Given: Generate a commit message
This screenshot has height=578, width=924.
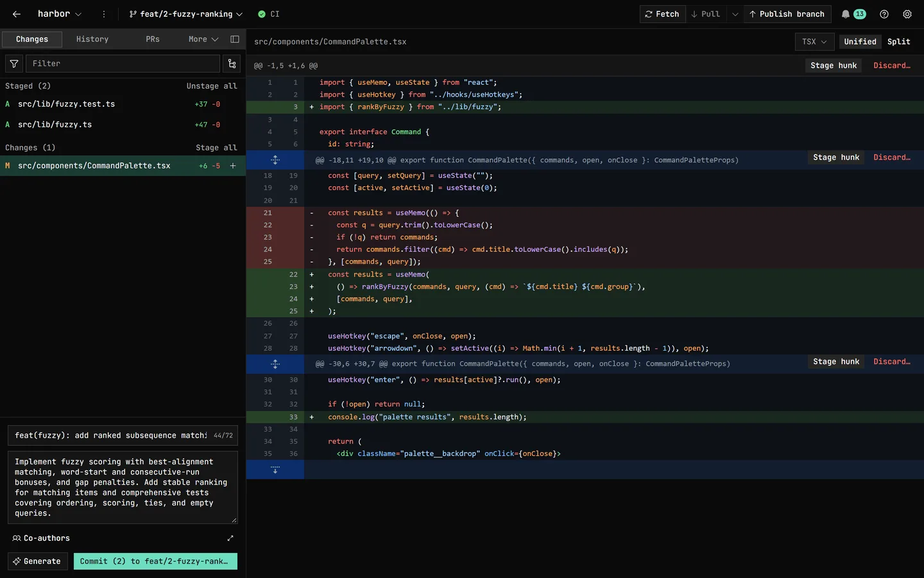Looking at the screenshot, I should coord(37,561).
